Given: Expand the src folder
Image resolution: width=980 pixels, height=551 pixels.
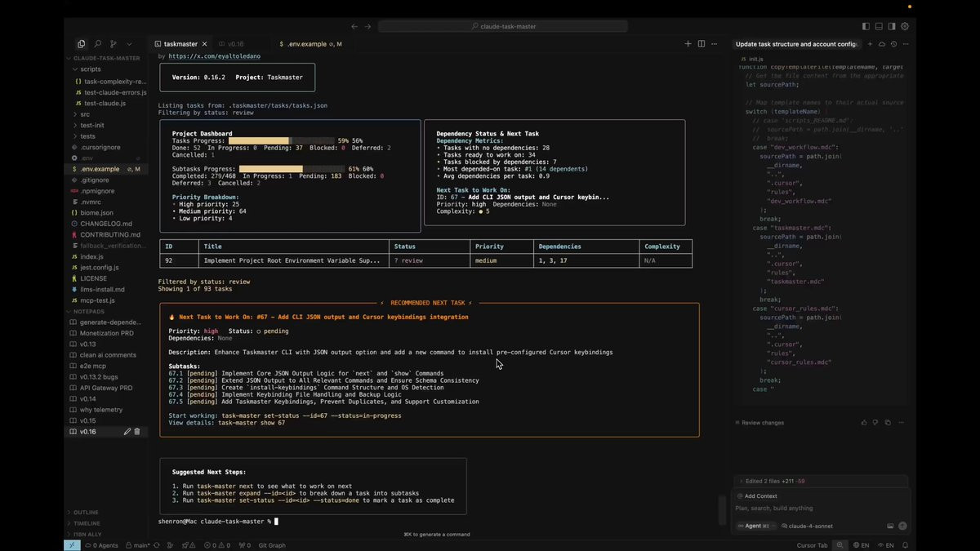Looking at the screenshot, I should 108,114.
